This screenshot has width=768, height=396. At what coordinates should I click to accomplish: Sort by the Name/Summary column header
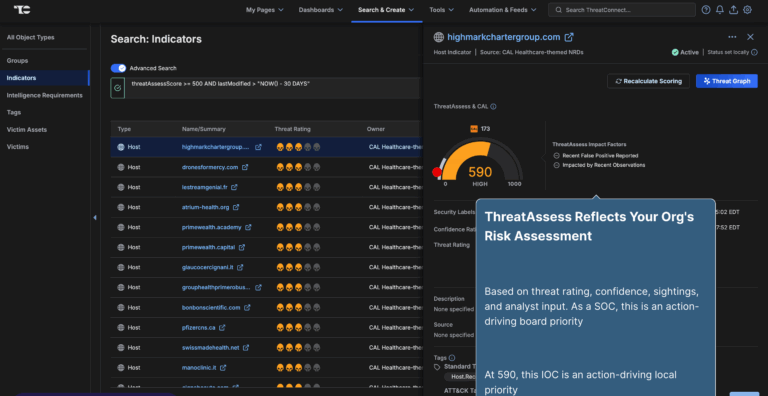click(204, 129)
